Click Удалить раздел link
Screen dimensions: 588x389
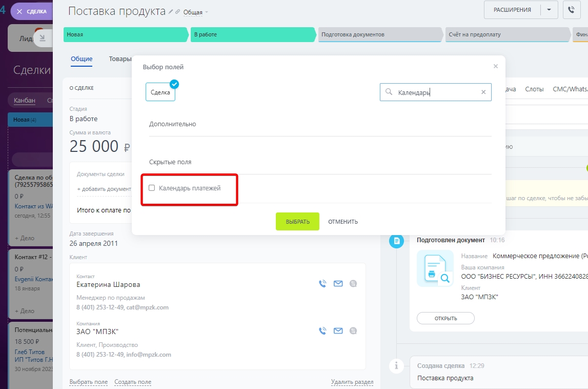[352, 382]
